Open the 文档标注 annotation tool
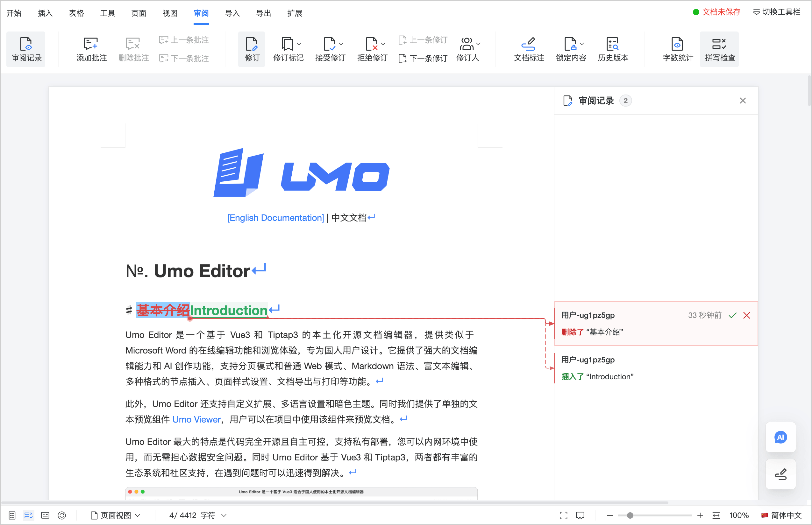Screen dimensions: 812x525 coord(529,49)
